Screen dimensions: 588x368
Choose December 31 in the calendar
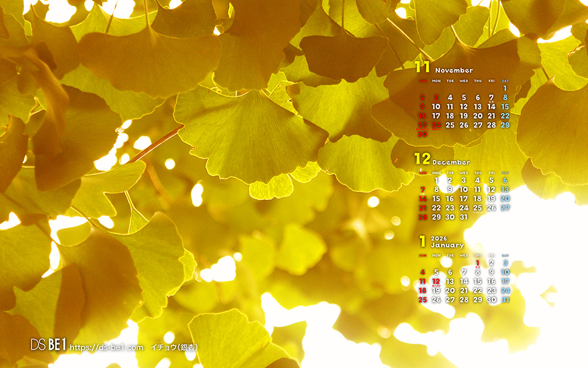point(464,217)
